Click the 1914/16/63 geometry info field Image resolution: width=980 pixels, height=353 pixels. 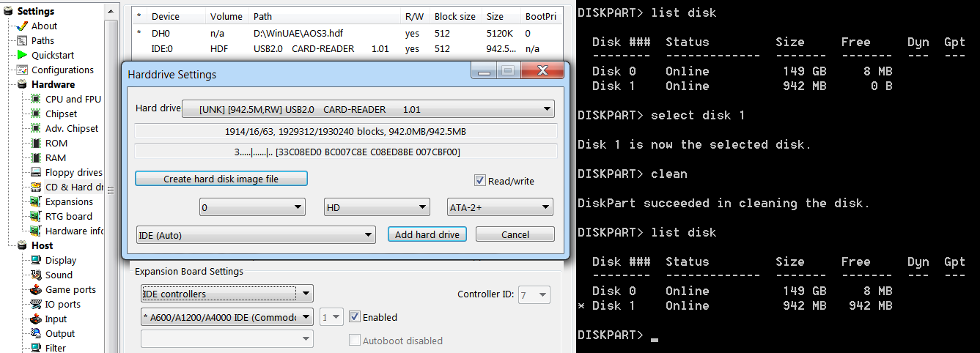click(345, 131)
